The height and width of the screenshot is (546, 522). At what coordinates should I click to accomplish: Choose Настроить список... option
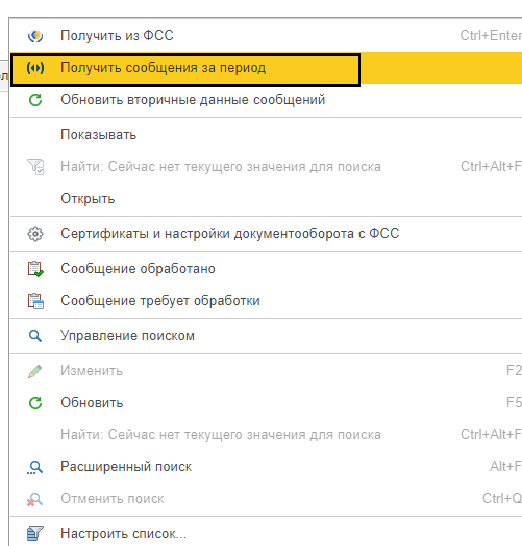tap(265, 533)
